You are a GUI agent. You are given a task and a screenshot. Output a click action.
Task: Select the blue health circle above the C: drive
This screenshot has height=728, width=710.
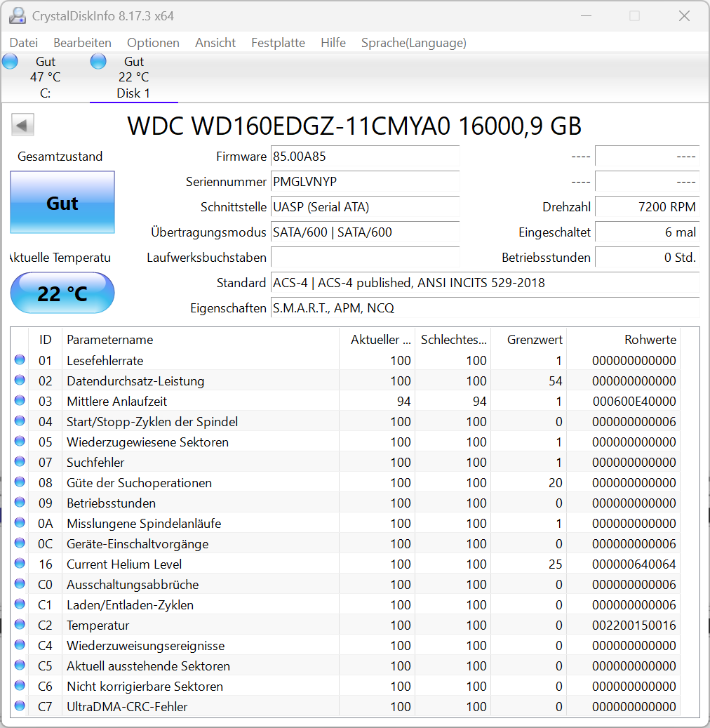pos(9,61)
